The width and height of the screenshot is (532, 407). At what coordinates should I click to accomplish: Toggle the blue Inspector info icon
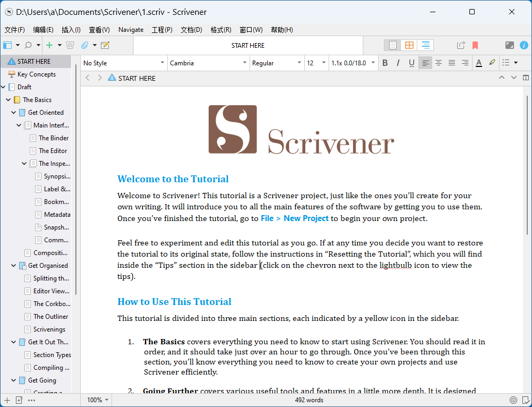[524, 45]
